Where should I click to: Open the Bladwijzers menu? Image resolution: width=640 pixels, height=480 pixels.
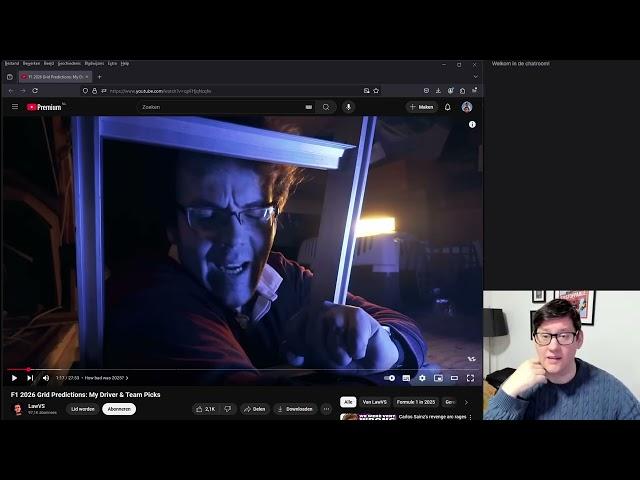(x=93, y=63)
